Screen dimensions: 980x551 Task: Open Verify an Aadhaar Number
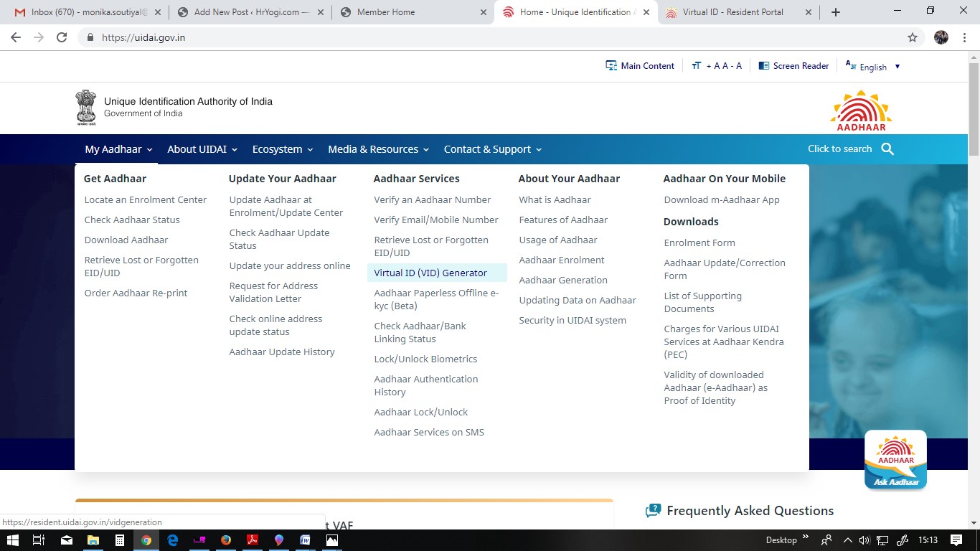click(x=433, y=199)
